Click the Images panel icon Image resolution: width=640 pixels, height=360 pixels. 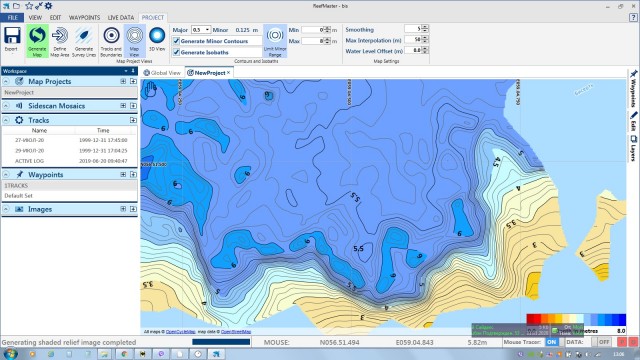pos(19,209)
